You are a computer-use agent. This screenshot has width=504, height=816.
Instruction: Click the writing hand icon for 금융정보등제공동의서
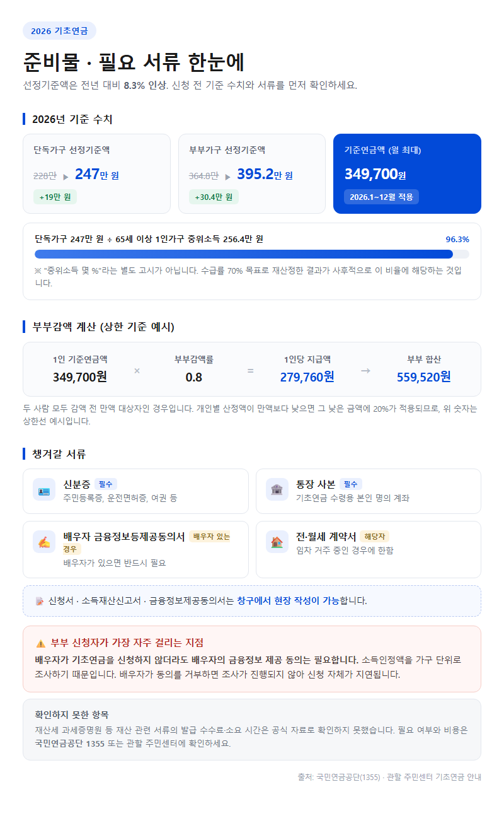click(x=44, y=542)
